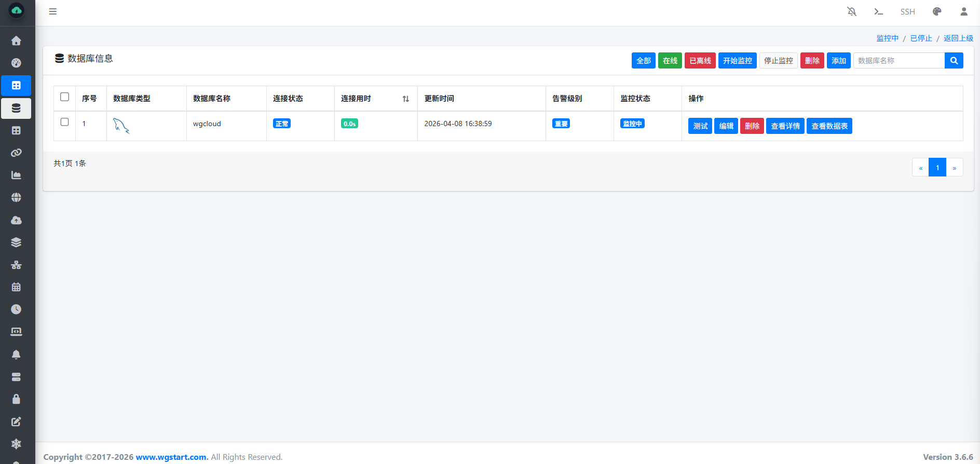Open the database monitoring sidebar icon

[16, 108]
